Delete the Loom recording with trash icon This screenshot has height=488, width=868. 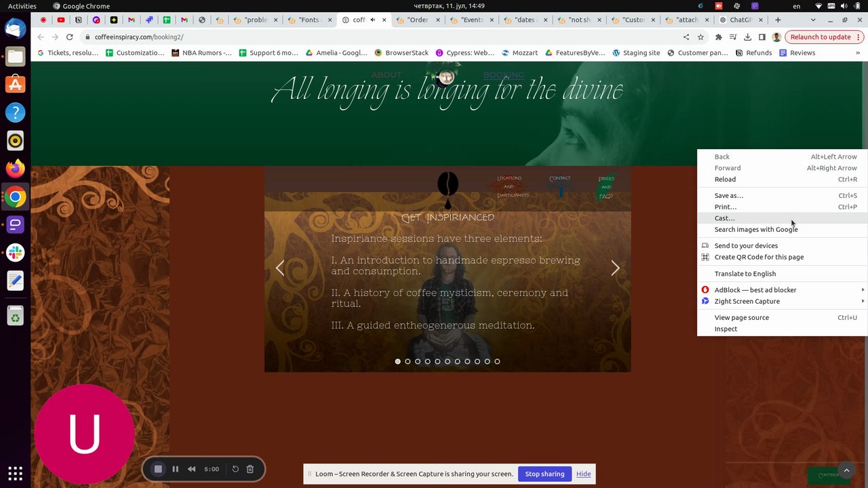[x=250, y=469]
